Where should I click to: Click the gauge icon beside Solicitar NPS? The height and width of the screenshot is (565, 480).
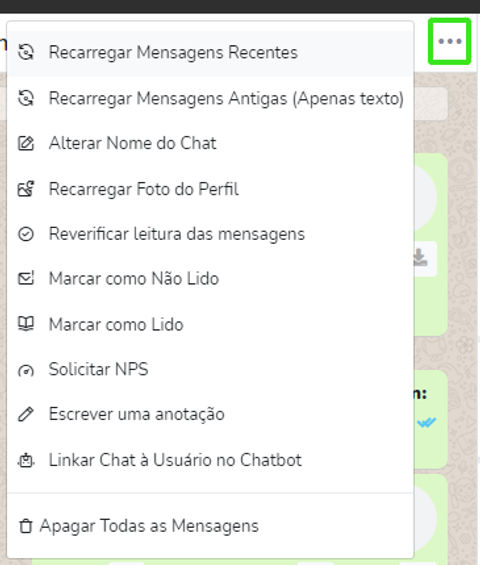26,370
